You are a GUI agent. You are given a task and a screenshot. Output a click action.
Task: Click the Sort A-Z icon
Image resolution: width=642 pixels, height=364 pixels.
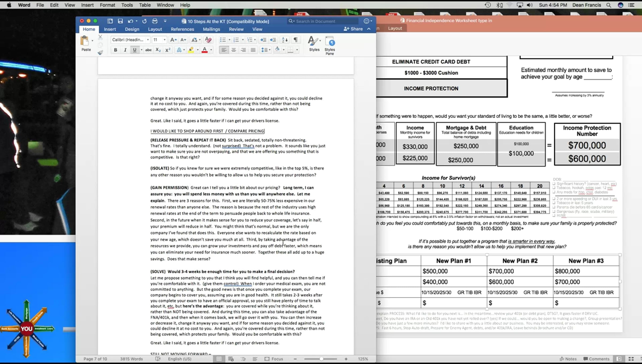285,40
